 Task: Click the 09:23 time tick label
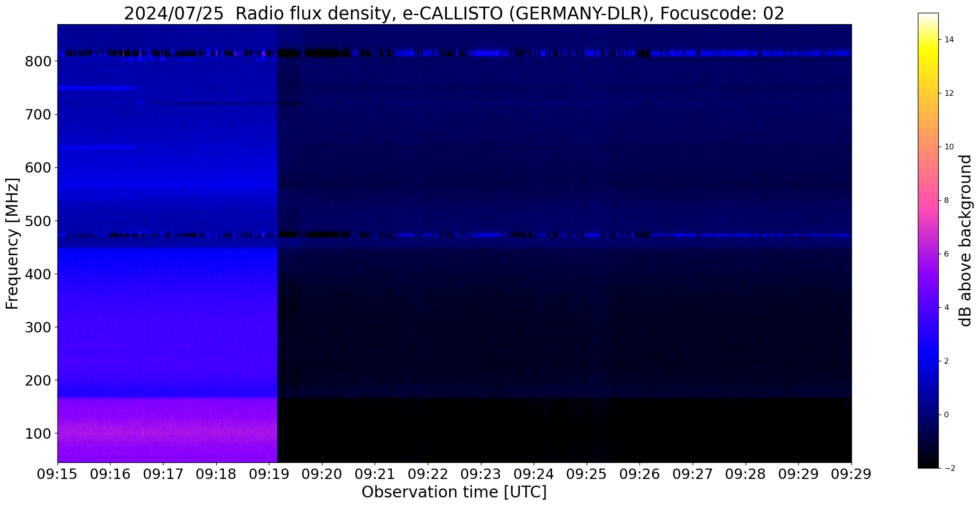tap(481, 474)
